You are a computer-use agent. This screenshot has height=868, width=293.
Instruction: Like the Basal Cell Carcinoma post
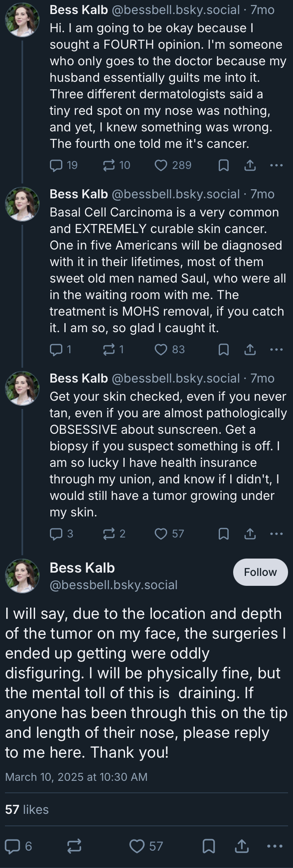click(x=161, y=350)
